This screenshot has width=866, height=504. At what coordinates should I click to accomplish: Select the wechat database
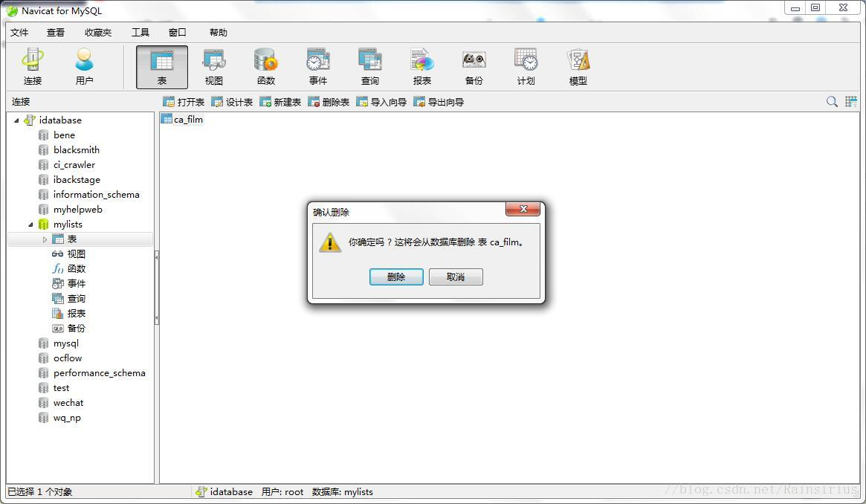(x=68, y=403)
